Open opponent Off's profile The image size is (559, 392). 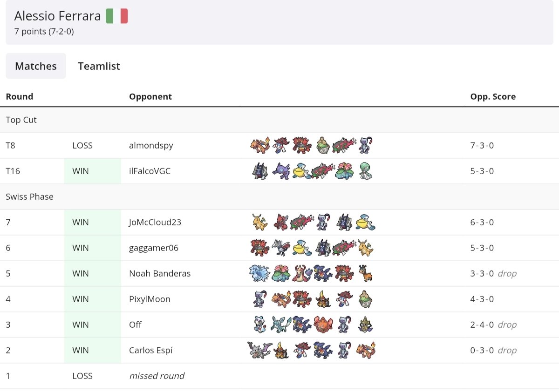135,325
